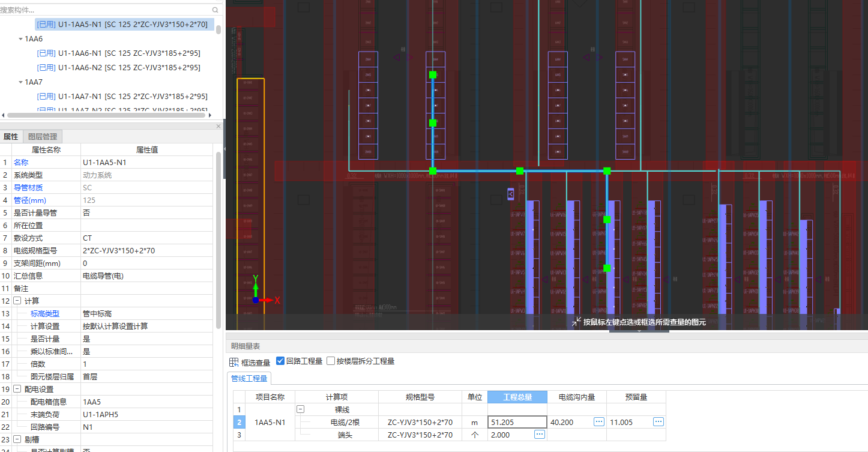Click the 回路编号 value N1
The width and height of the screenshot is (868, 452).
[x=146, y=427]
